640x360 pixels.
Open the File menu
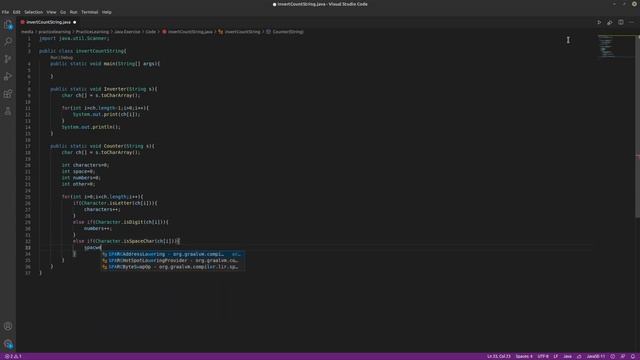pyautogui.click(x=5, y=12)
